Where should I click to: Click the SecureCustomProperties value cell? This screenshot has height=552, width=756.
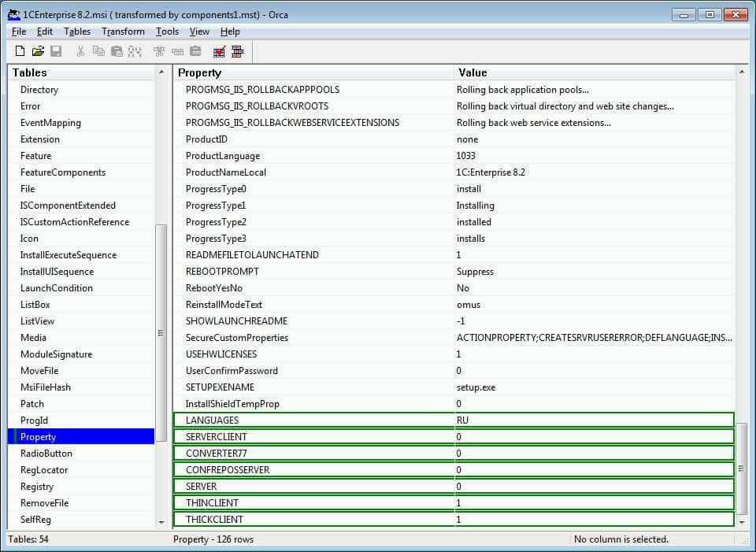click(x=595, y=338)
